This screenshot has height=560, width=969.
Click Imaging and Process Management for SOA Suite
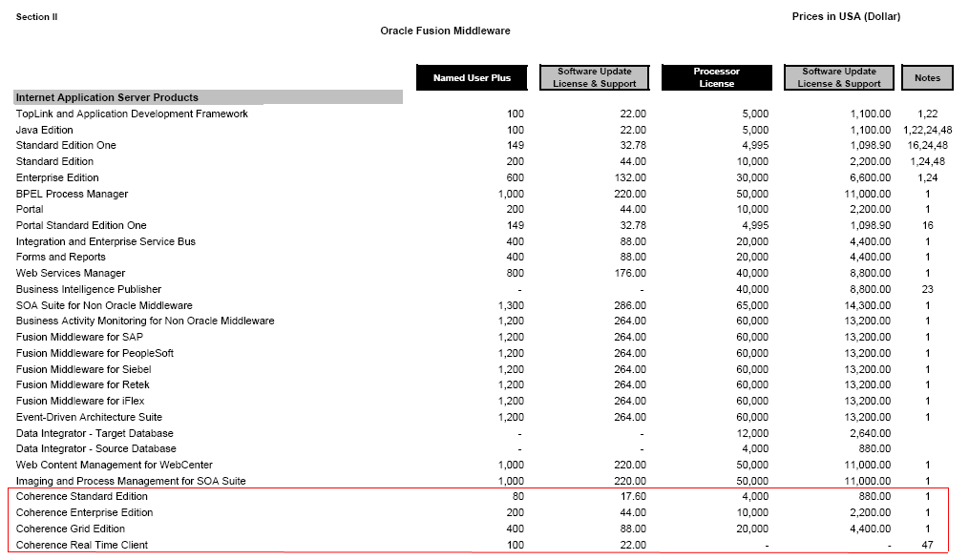point(131,481)
